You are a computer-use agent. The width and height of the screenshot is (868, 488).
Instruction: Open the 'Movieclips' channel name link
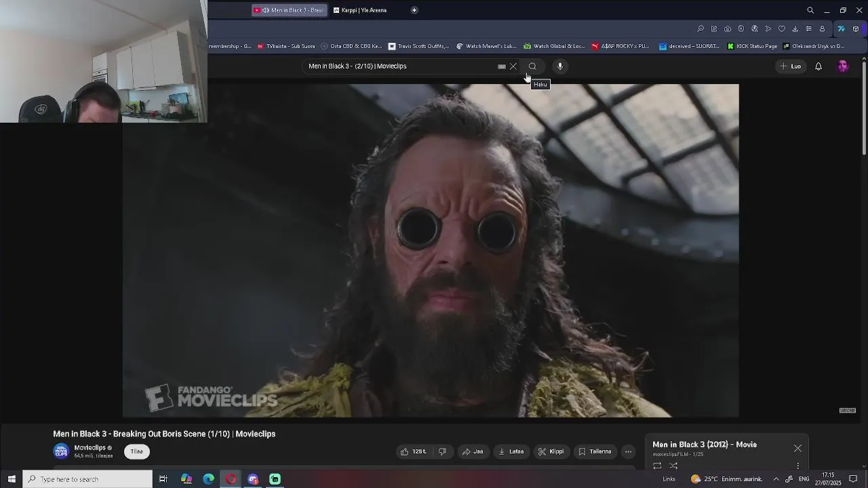click(x=90, y=448)
